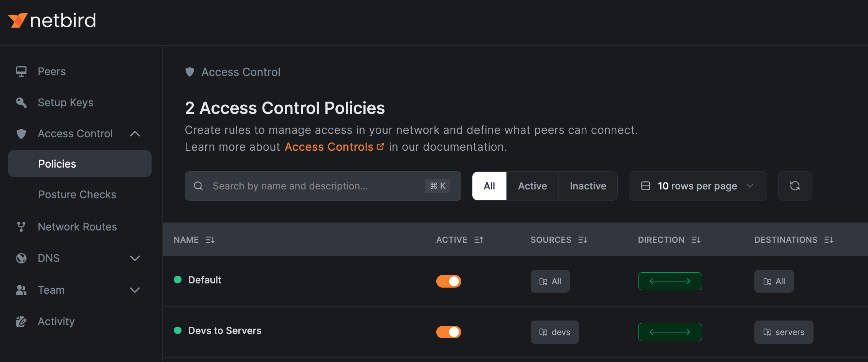Open Posture Checks in sidebar
The height and width of the screenshot is (362, 868).
pyautogui.click(x=77, y=194)
